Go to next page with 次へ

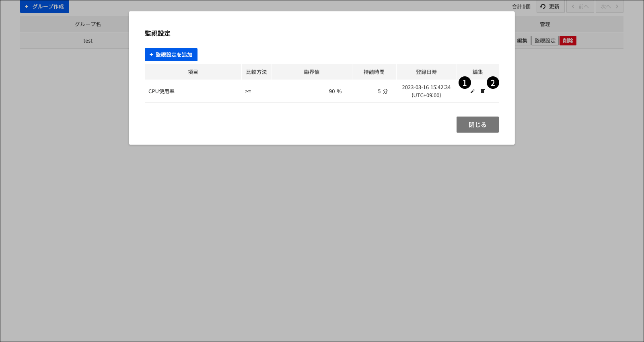pos(609,6)
